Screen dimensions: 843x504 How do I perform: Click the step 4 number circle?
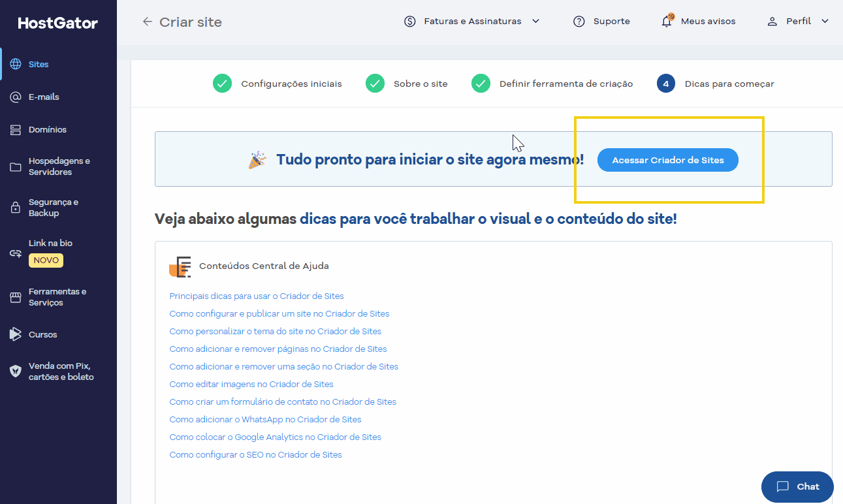pyautogui.click(x=666, y=84)
